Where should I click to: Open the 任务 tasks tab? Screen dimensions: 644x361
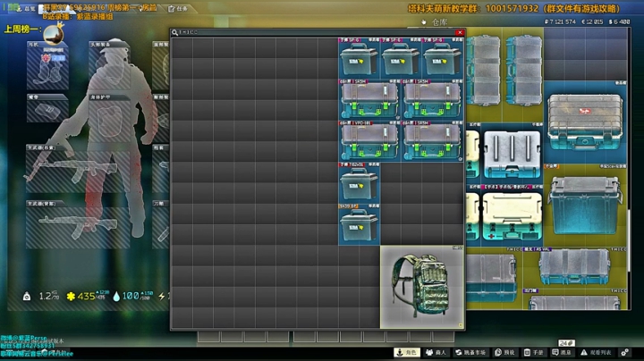(178, 9)
